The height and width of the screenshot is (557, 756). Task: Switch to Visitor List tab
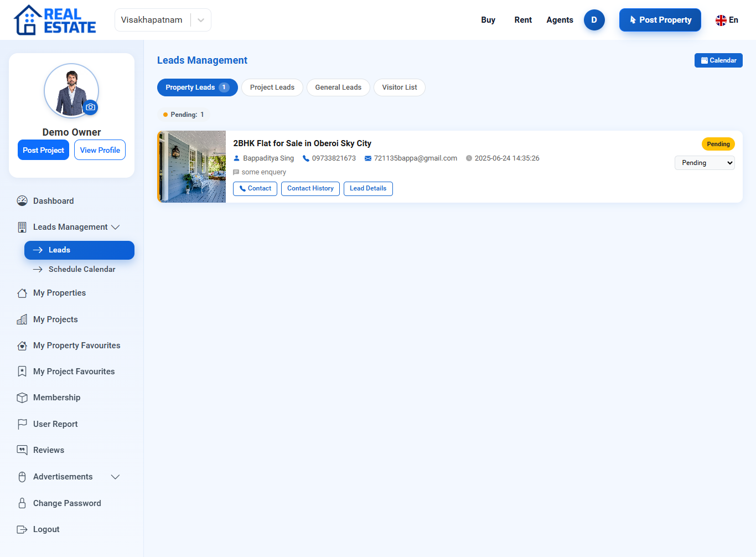point(400,87)
